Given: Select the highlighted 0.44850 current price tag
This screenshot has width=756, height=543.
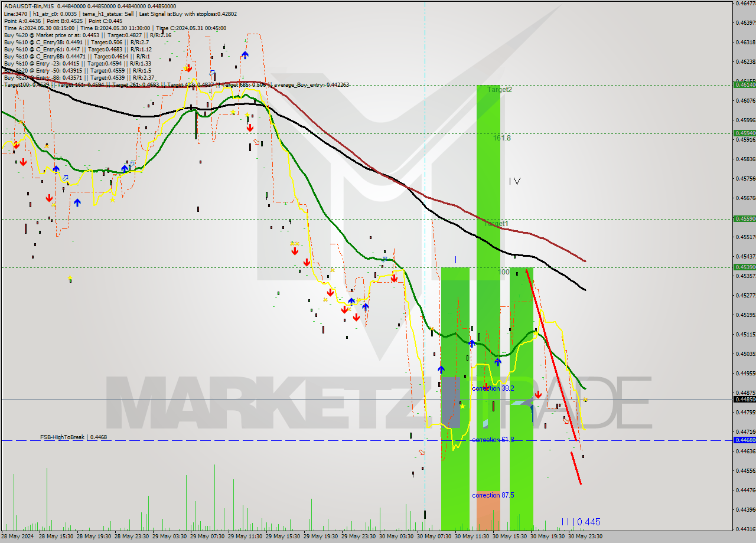Looking at the screenshot, I should pyautogui.click(x=745, y=400).
